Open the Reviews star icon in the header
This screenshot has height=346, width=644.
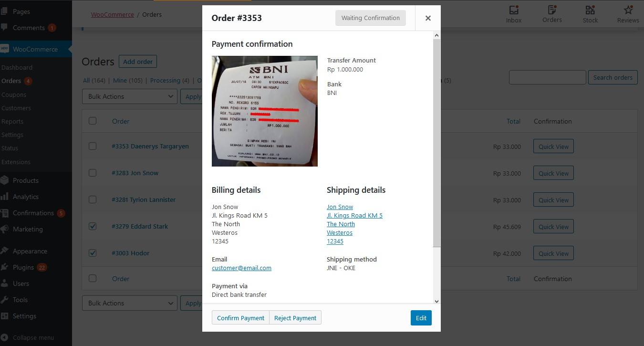pos(628,10)
